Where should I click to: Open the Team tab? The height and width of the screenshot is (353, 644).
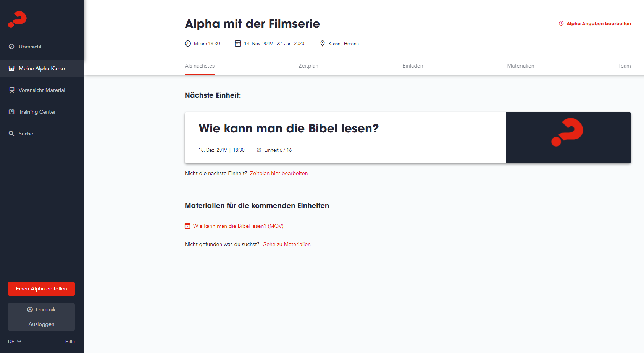pos(625,66)
